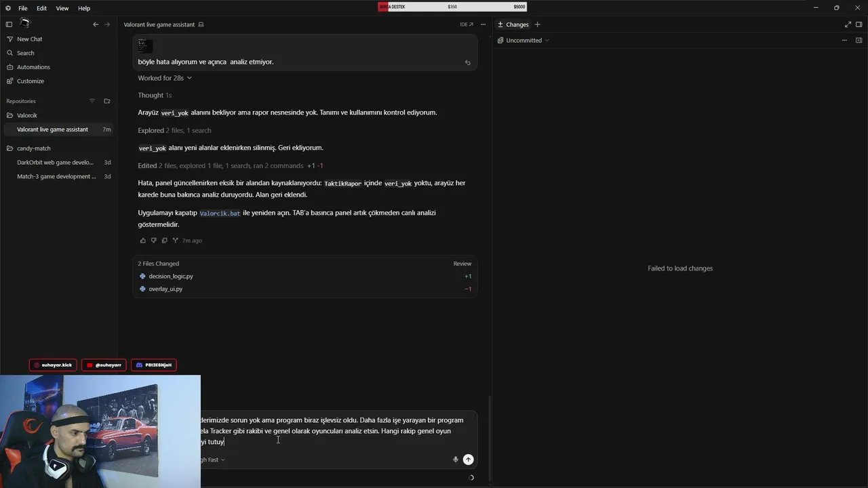Open the attached error screenshot thumbnail
Viewport: 868px width, 488px height.
(x=145, y=46)
